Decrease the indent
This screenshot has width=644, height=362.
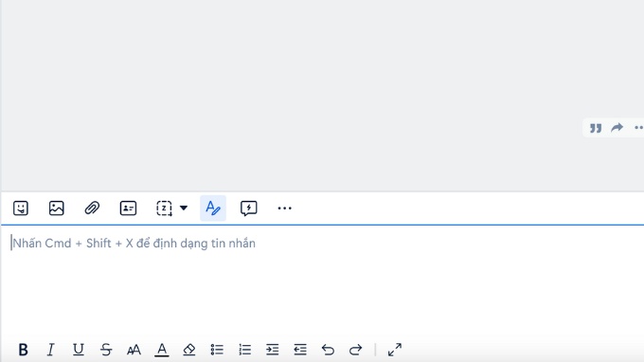coord(300,350)
